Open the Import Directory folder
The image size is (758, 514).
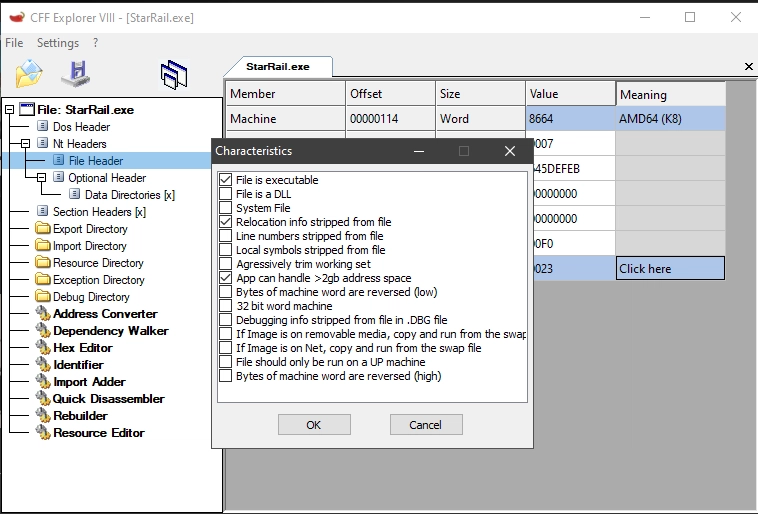point(89,246)
